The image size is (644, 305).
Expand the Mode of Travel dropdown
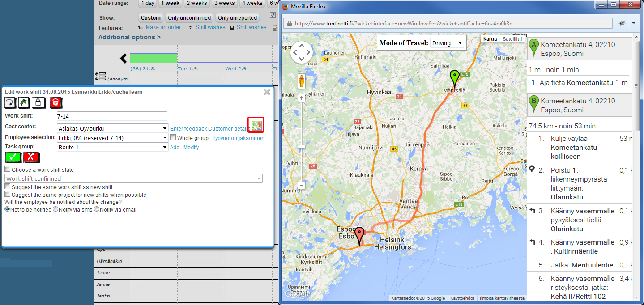click(x=447, y=43)
